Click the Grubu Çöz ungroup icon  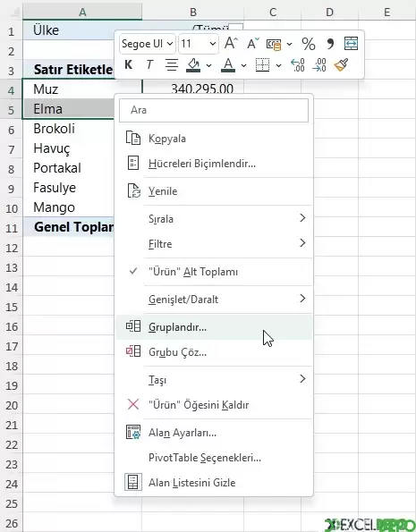pos(133,351)
